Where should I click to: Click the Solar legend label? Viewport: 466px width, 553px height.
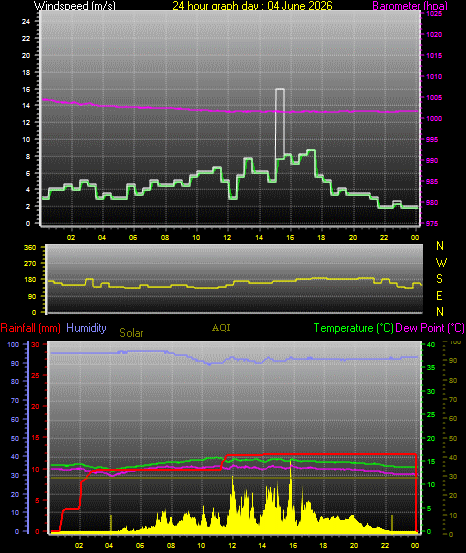click(x=131, y=333)
